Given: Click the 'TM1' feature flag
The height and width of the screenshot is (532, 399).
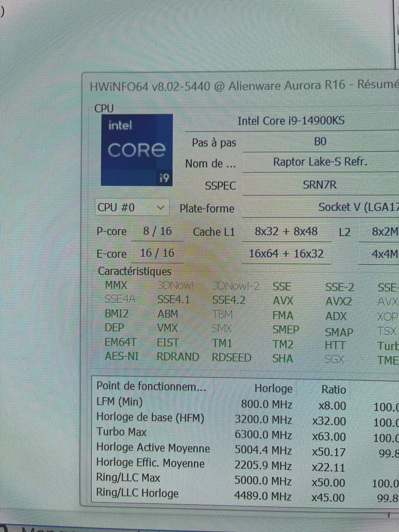Looking at the screenshot, I should [x=222, y=343].
